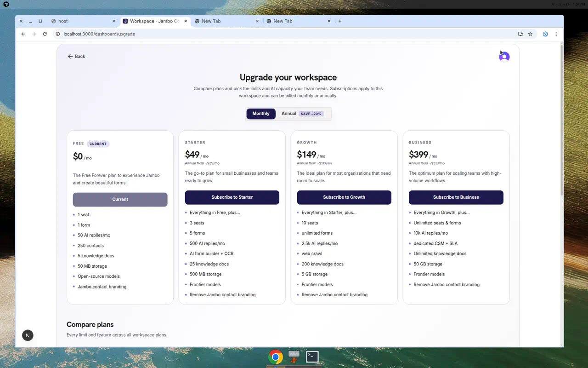This screenshot has height=368, width=588.
Task: Open Terminal from the dock
Action: (x=312, y=356)
